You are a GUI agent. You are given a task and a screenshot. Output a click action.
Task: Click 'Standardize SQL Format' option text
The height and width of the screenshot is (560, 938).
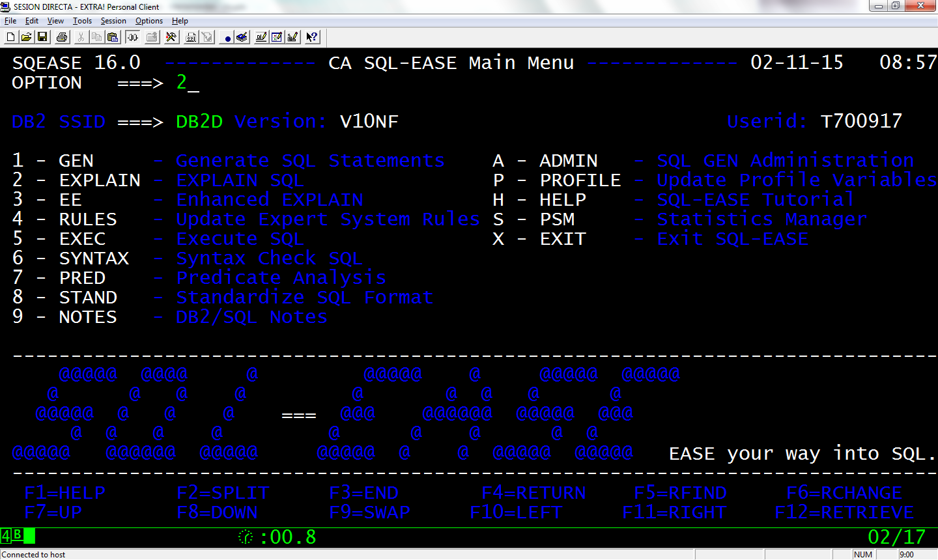(x=305, y=298)
